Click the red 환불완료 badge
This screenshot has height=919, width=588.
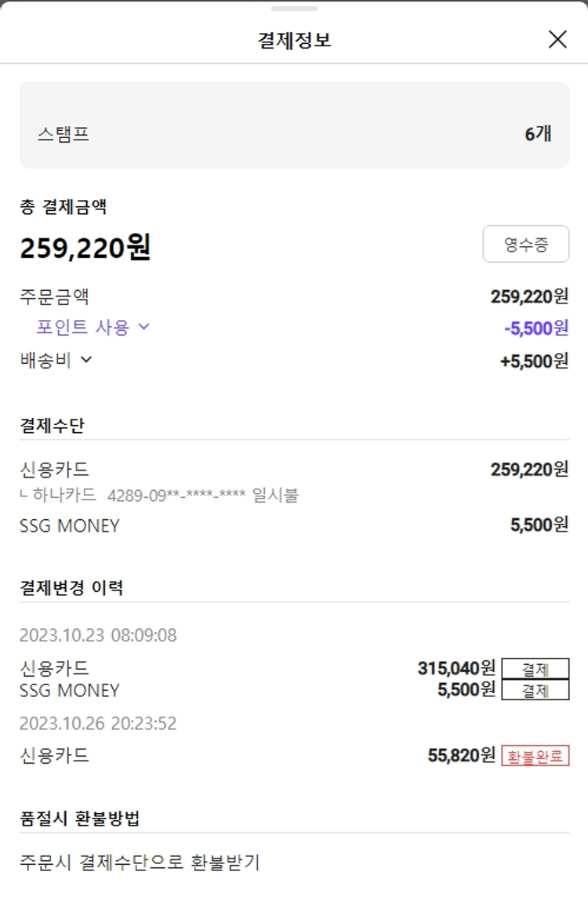pyautogui.click(x=535, y=756)
